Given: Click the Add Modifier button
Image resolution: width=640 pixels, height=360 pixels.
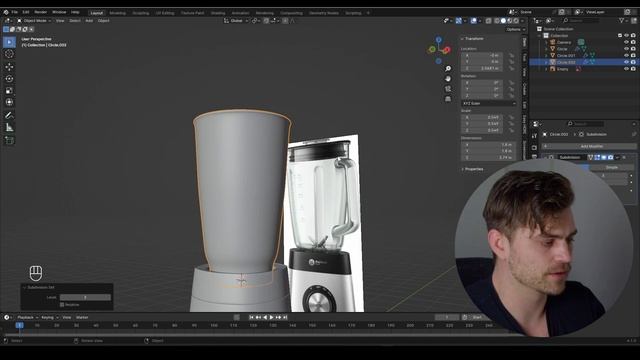Looking at the screenshot, I should [589, 146].
